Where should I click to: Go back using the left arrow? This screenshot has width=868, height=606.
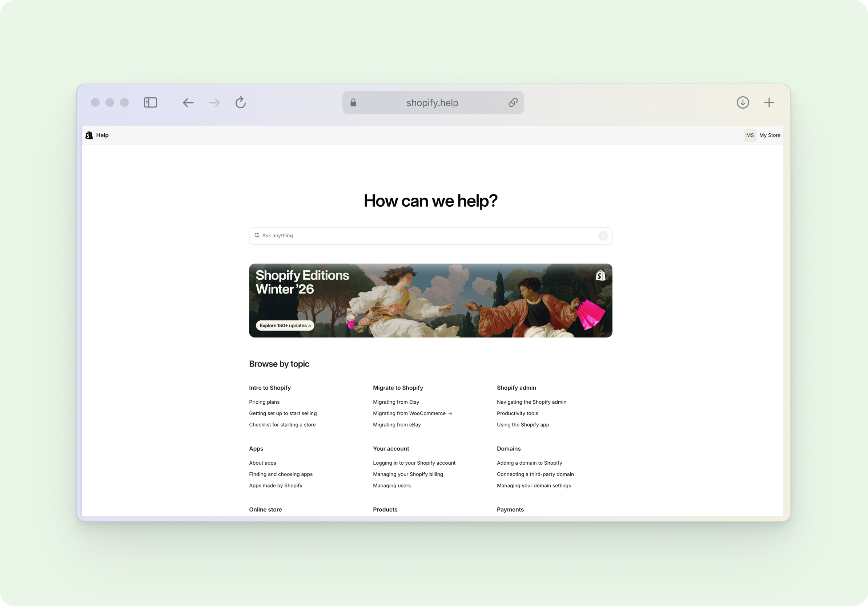(x=188, y=102)
